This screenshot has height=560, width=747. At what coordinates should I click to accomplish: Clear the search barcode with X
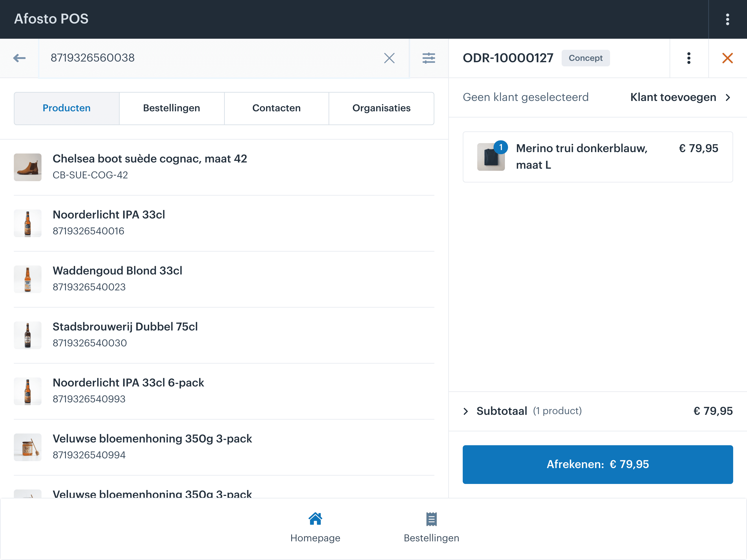[389, 58]
